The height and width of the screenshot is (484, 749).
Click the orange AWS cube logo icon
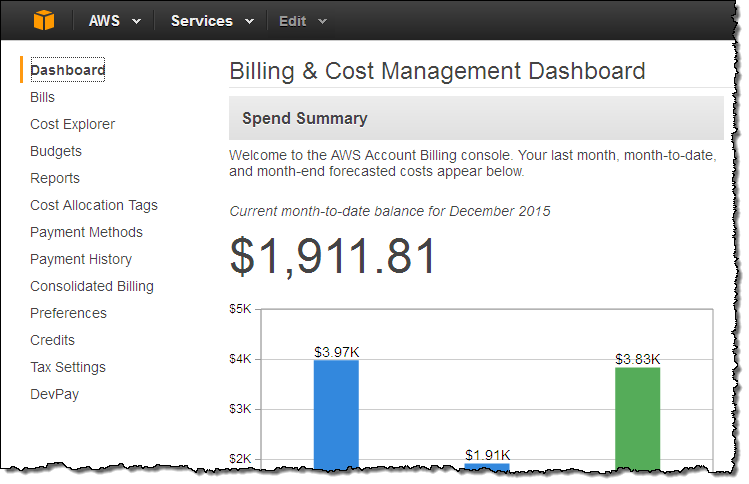(x=45, y=21)
